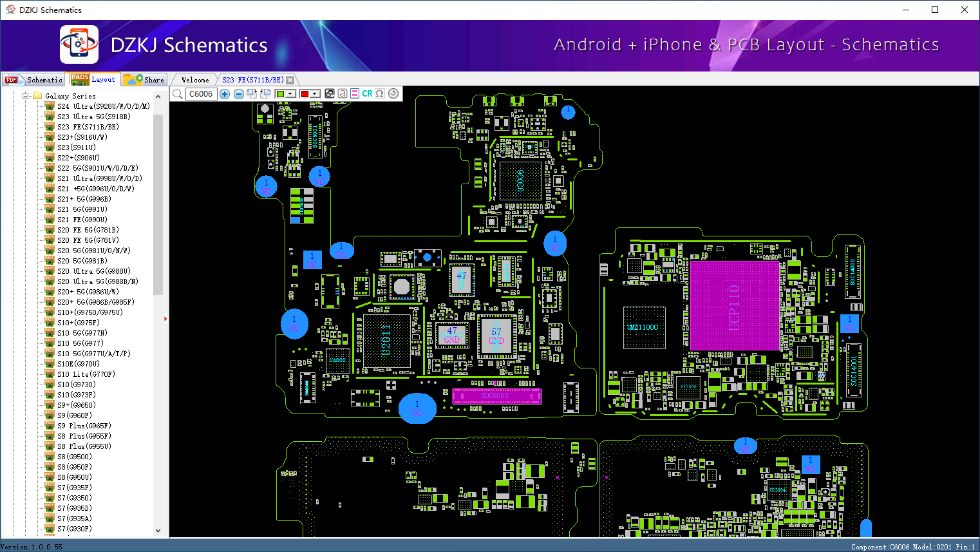This screenshot has width=980, height=552.
Task: Open the green color dropdown
Action: tap(291, 94)
